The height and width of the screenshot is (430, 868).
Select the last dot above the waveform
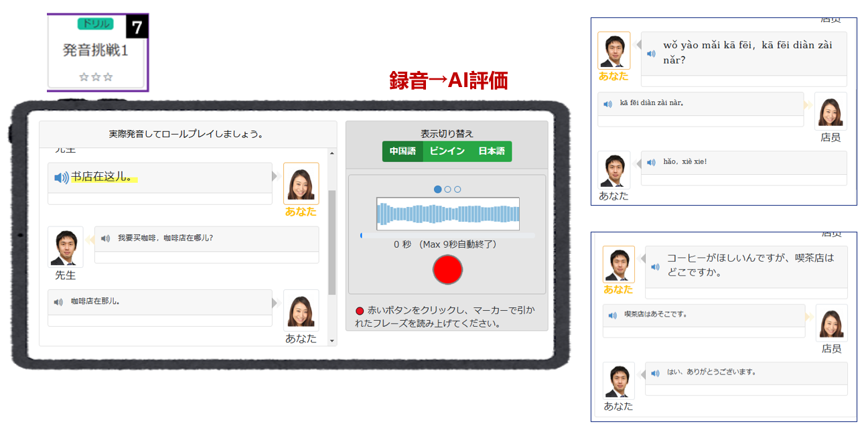point(457,190)
